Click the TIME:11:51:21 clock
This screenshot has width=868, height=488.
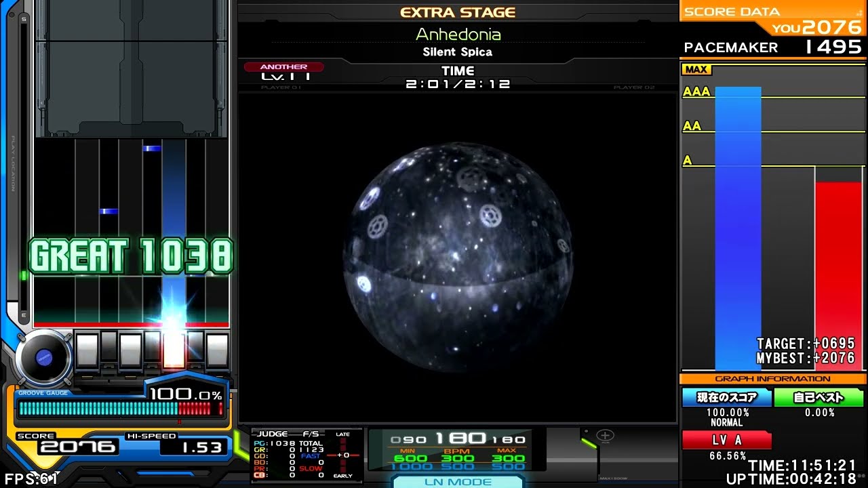[802, 466]
